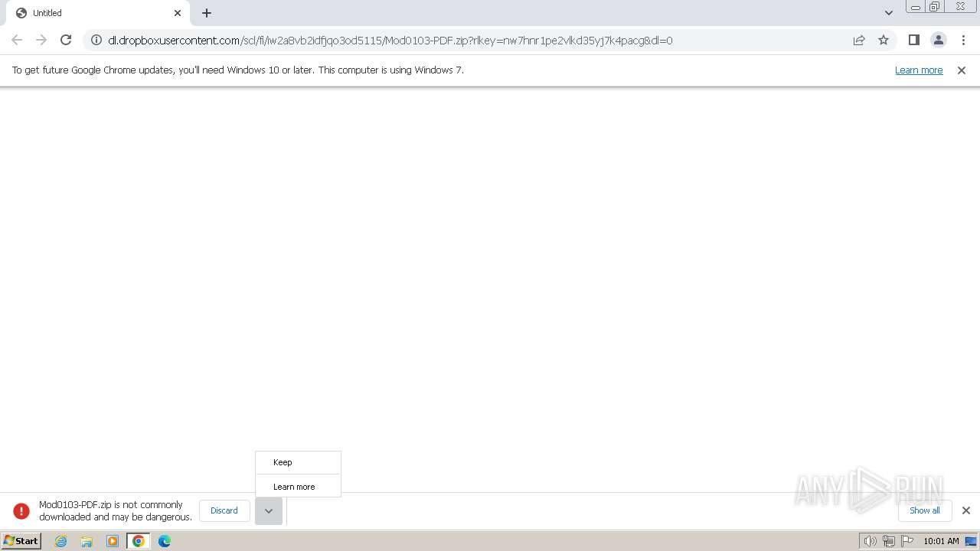
Task: Open Windows Media Player from the taskbar
Action: tap(113, 541)
